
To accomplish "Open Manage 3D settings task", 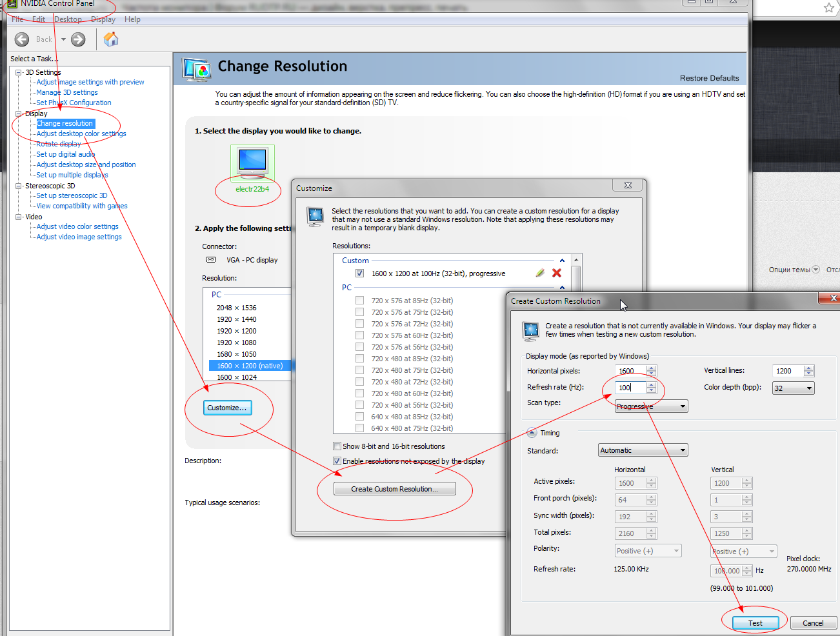I will [x=67, y=92].
